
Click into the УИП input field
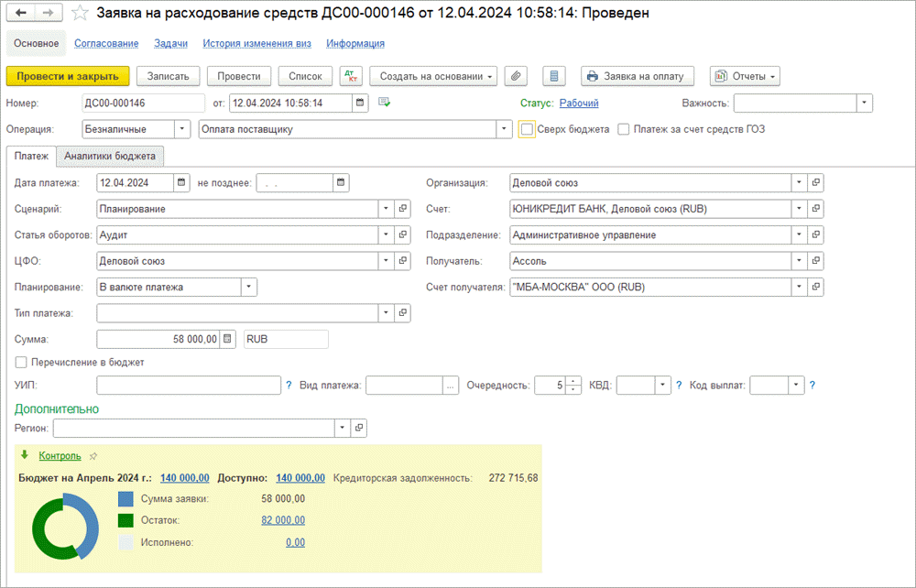pos(188,386)
